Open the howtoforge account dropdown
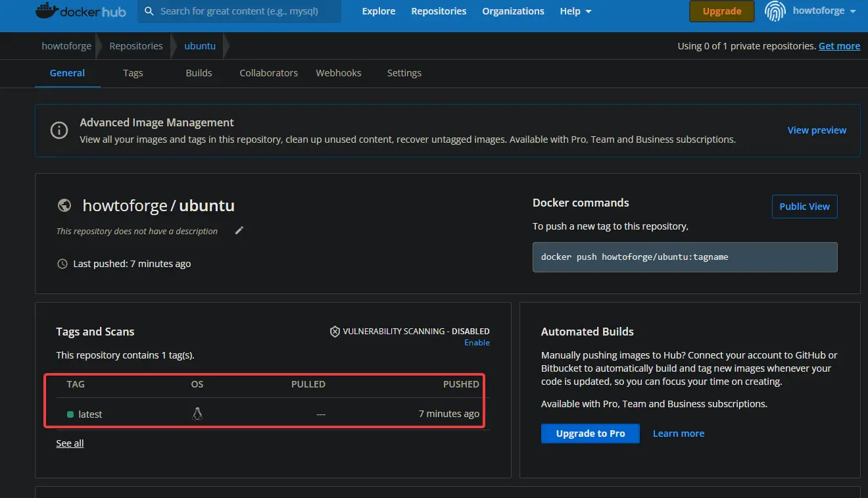 point(817,11)
